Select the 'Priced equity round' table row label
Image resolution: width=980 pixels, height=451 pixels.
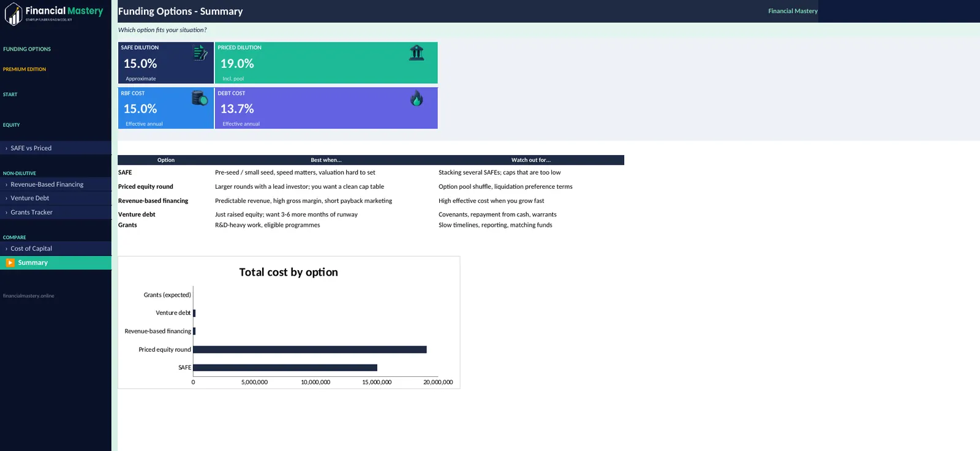coord(146,187)
